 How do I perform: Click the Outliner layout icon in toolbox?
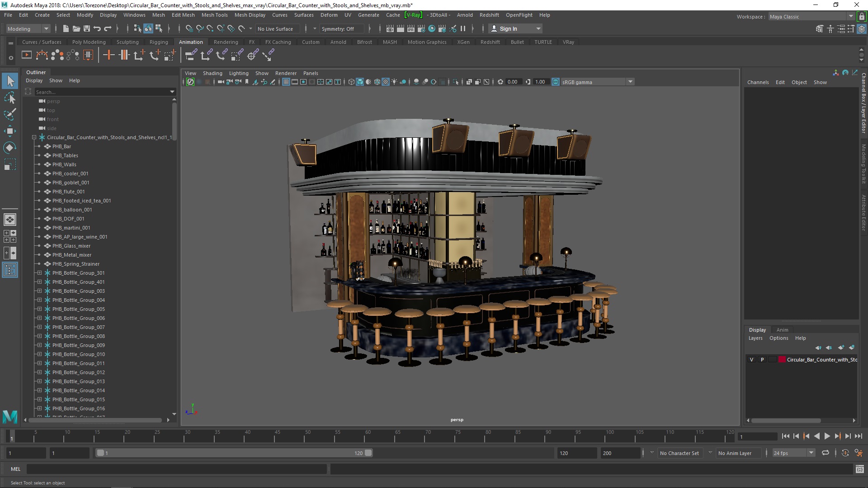[x=10, y=270]
